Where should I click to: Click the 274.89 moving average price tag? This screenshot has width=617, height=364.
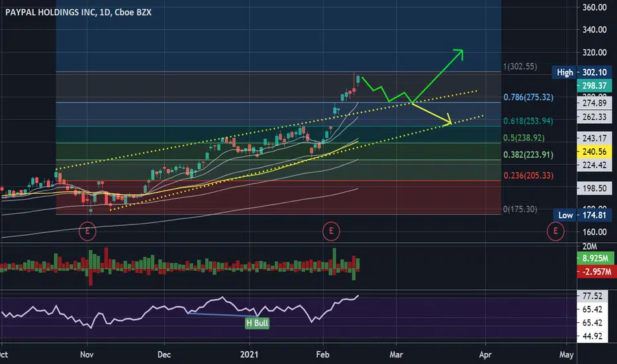coord(594,103)
